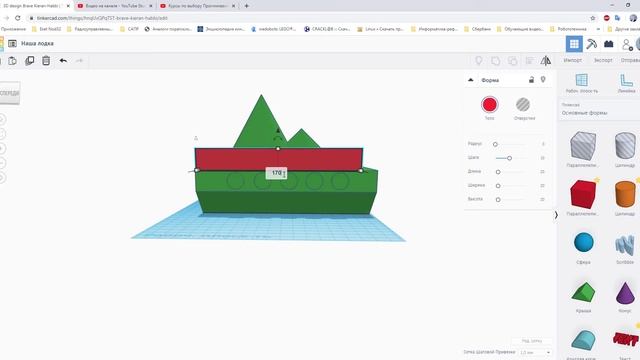Viewport: 640px width, 360px height.
Task: Choose the red box shape
Action: click(x=583, y=194)
